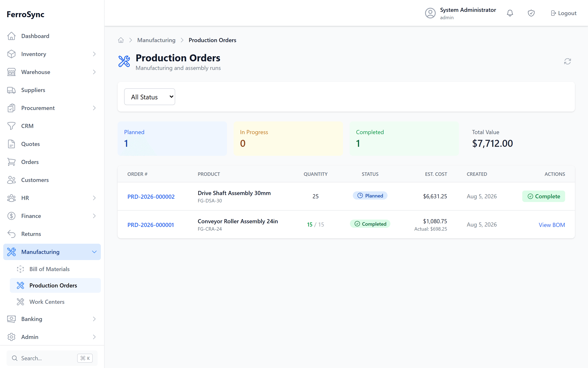Click the Drive Shaft Assembly 30mm product
This screenshot has height=368, width=588.
[234, 193]
